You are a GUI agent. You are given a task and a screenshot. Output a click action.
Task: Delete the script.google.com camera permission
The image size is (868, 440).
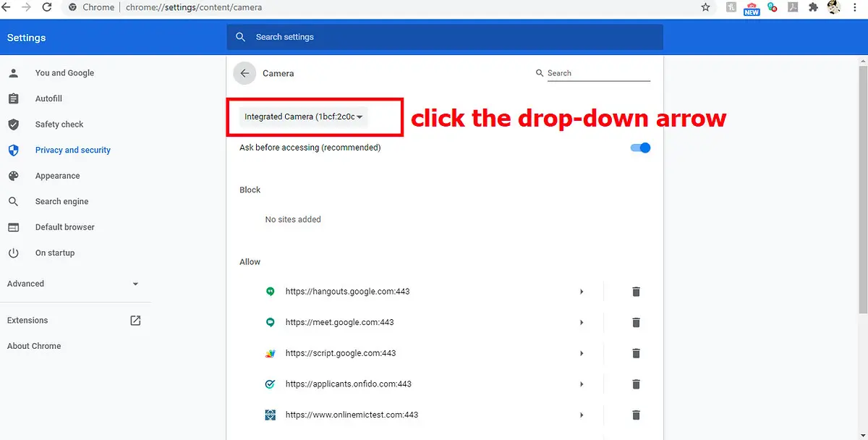click(636, 353)
